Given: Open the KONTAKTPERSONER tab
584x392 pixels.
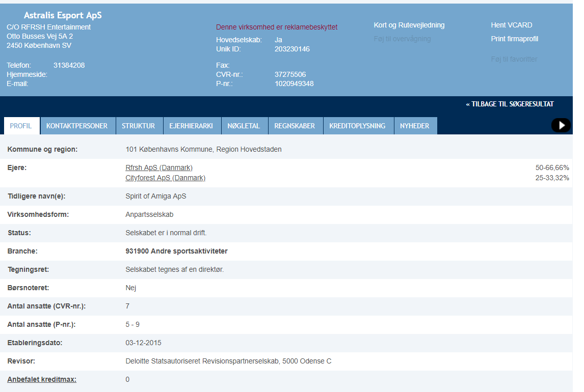Looking at the screenshot, I should click(x=77, y=126).
